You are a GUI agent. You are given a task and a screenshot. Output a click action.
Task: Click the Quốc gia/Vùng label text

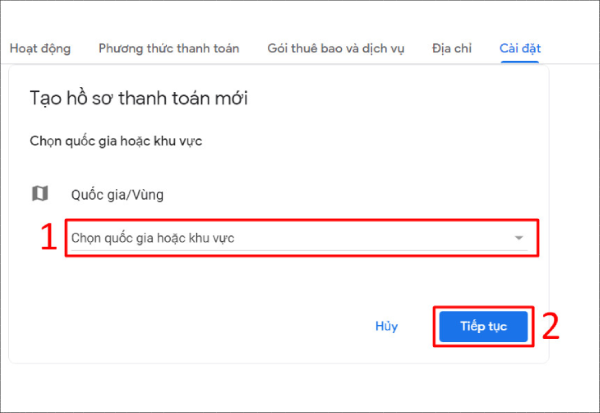click(x=110, y=195)
